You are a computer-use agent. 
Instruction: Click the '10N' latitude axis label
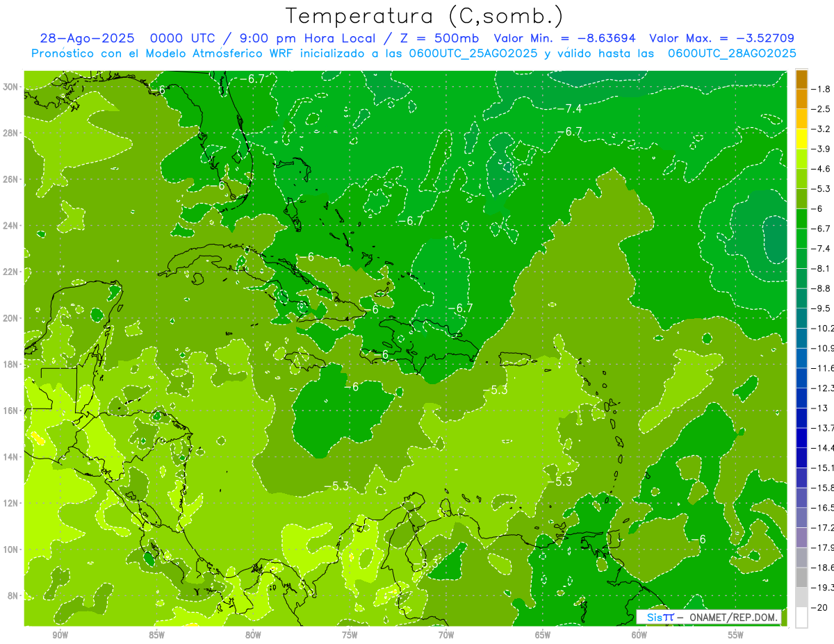(x=10, y=549)
